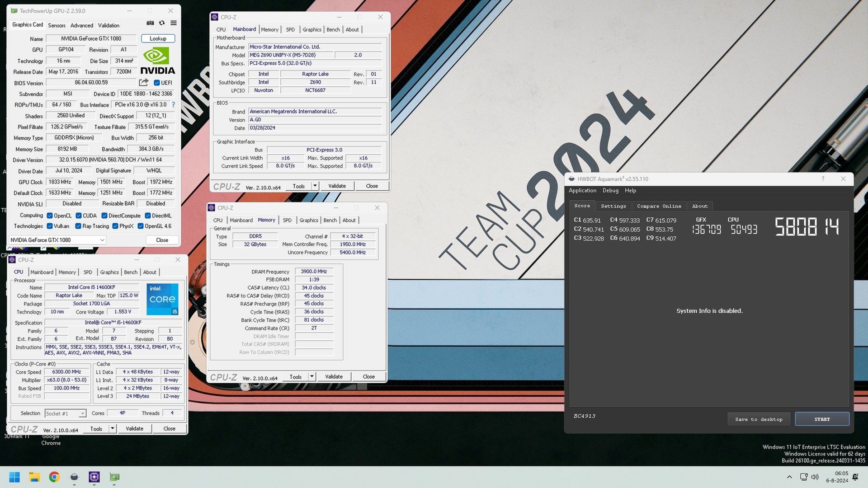Click Save to desktop in Aquamark
This screenshot has height=488, width=868.
tap(759, 419)
